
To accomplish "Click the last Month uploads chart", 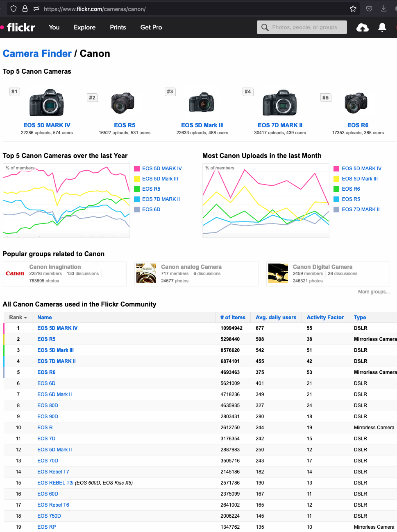I will 266,201.
